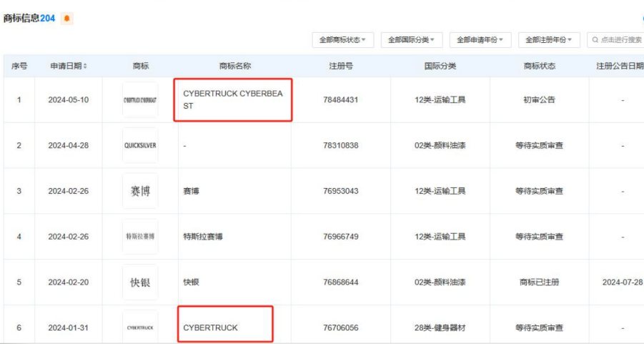Select registration number 78310838

340,145
